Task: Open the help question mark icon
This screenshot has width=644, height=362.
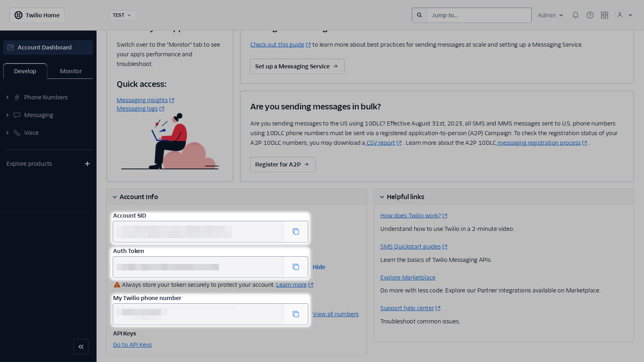Action: [x=590, y=15]
